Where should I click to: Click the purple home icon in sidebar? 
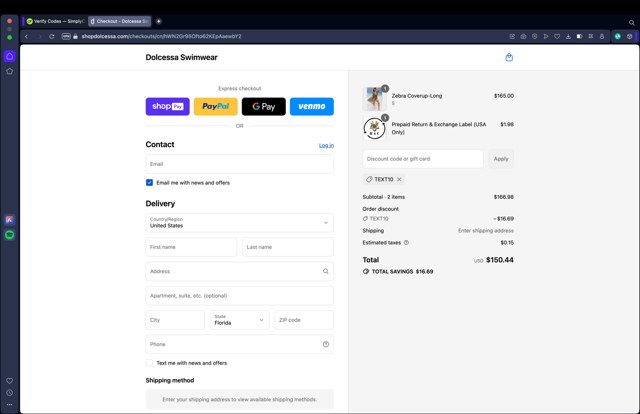click(x=10, y=56)
